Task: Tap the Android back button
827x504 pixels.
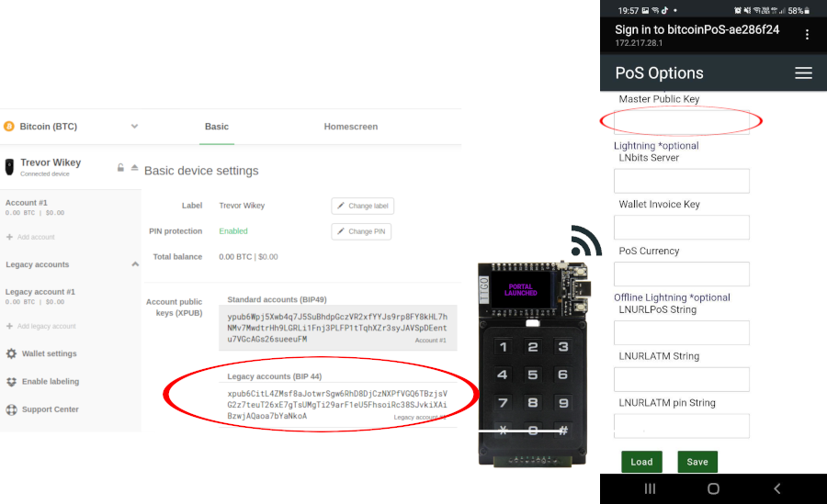Action: (776, 488)
